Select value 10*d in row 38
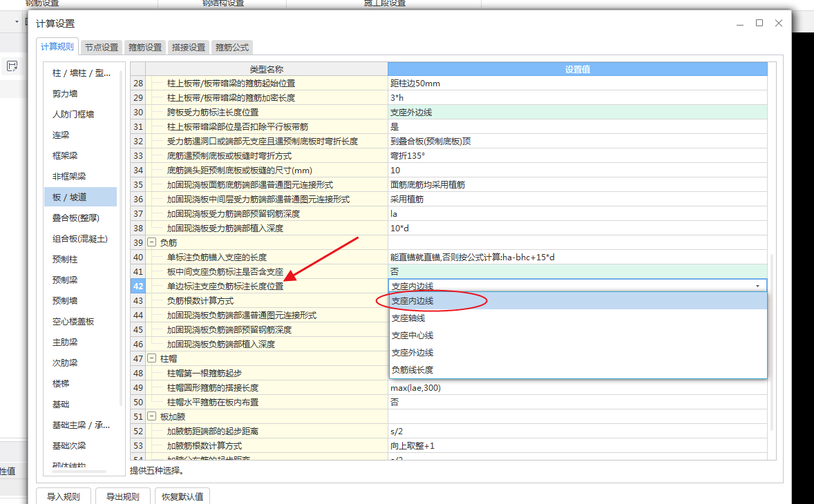Image resolution: width=814 pixels, height=504 pixels. (577, 228)
